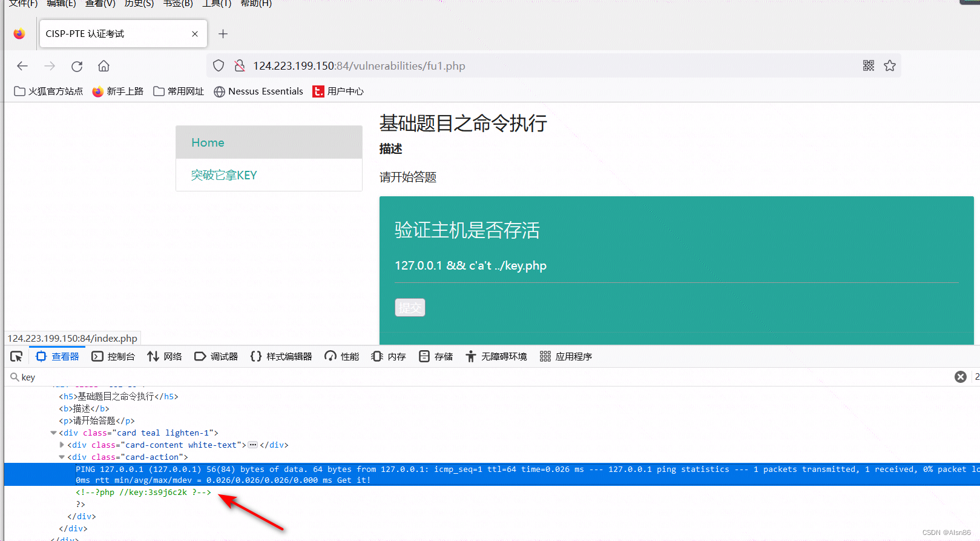Viewport: 980px width, 541px height.
Task: Go to the browser home page
Action: pyautogui.click(x=104, y=66)
